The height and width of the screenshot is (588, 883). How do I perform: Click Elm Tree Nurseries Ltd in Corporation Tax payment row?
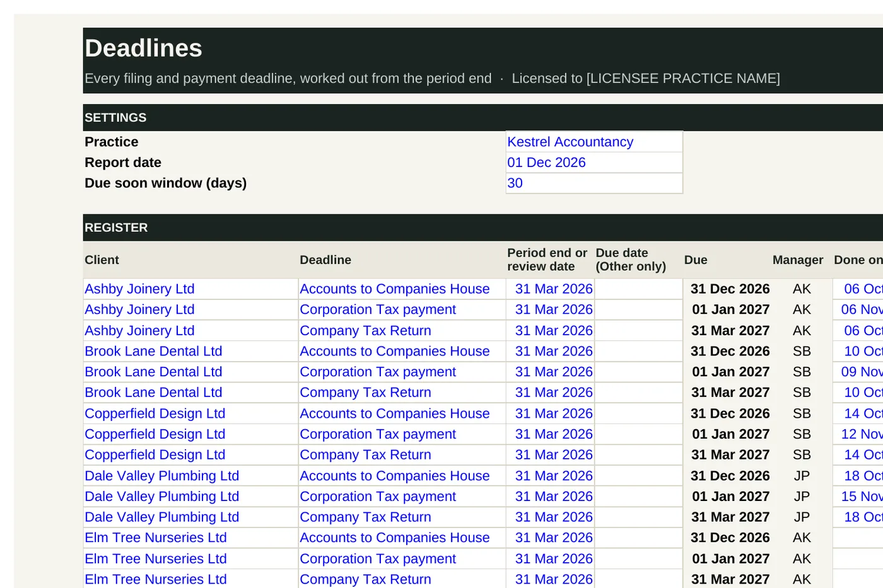[190, 558]
